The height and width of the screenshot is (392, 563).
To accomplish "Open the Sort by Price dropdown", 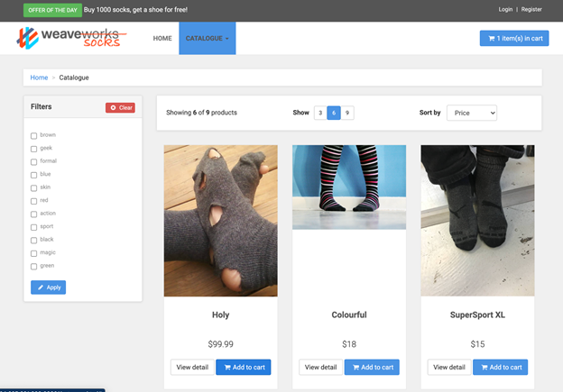I will point(471,113).
